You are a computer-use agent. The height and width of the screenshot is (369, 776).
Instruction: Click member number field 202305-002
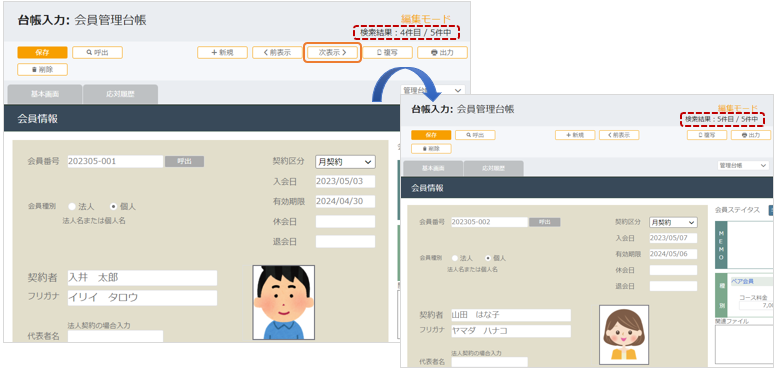[489, 222]
